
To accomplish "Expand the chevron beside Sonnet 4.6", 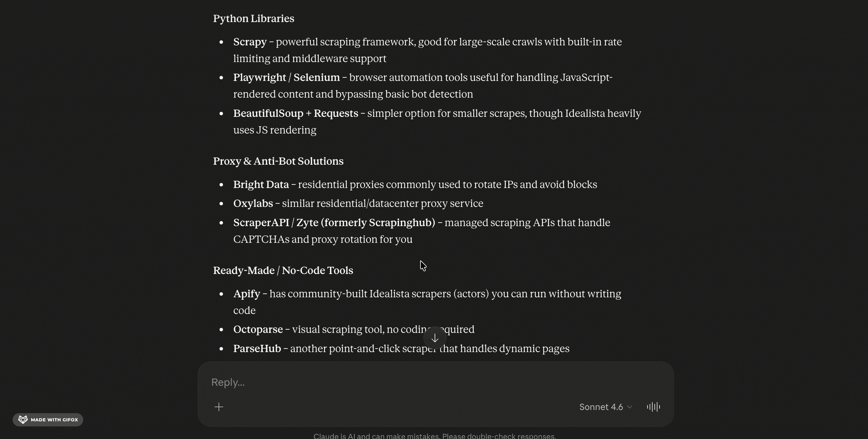I will coord(630,407).
